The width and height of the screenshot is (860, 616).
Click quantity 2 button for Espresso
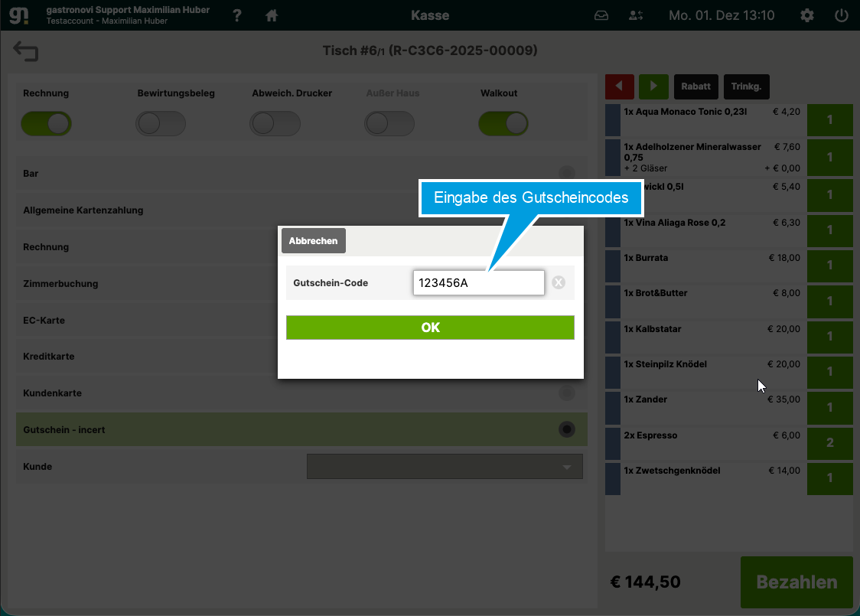click(x=829, y=442)
